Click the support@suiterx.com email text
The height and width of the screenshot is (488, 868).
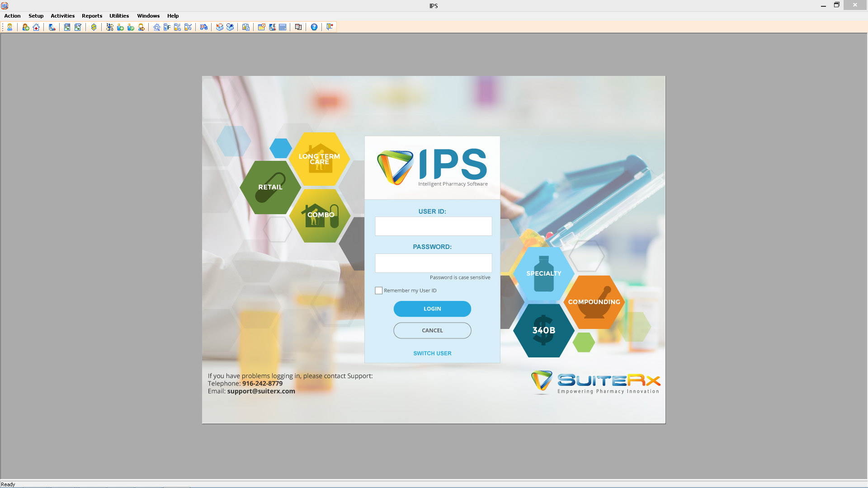pyautogui.click(x=261, y=391)
